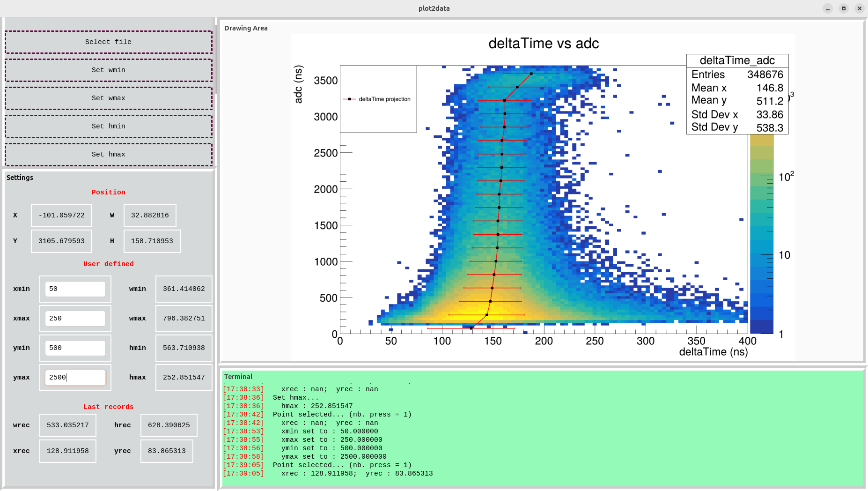
Task: Click the hmin value 563.710938
Action: click(x=184, y=348)
